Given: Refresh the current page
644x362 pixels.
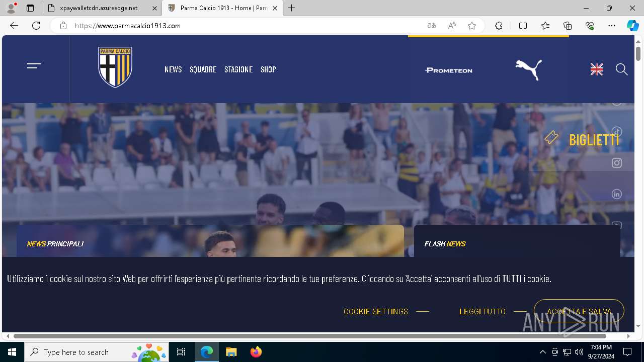Looking at the screenshot, I should 36,26.
